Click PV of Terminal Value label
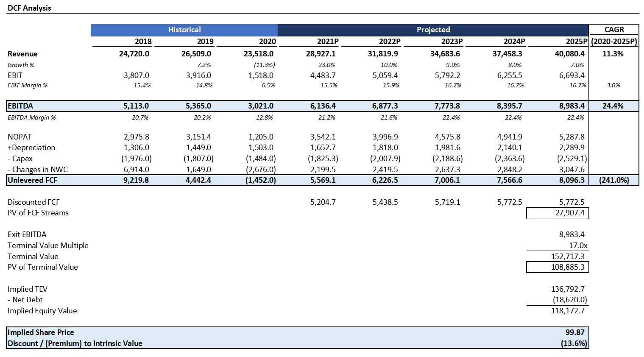The width and height of the screenshot is (644, 357). [43, 267]
